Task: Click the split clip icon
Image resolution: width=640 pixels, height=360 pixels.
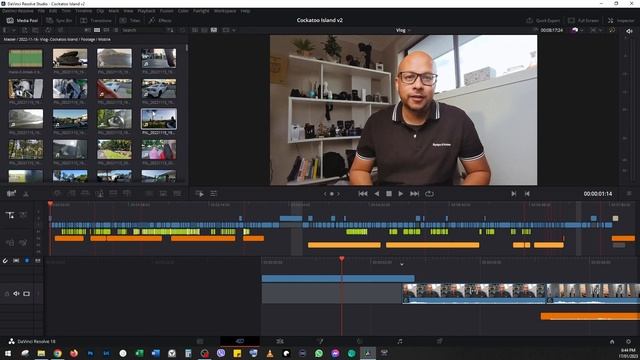Action: [x=25, y=194]
